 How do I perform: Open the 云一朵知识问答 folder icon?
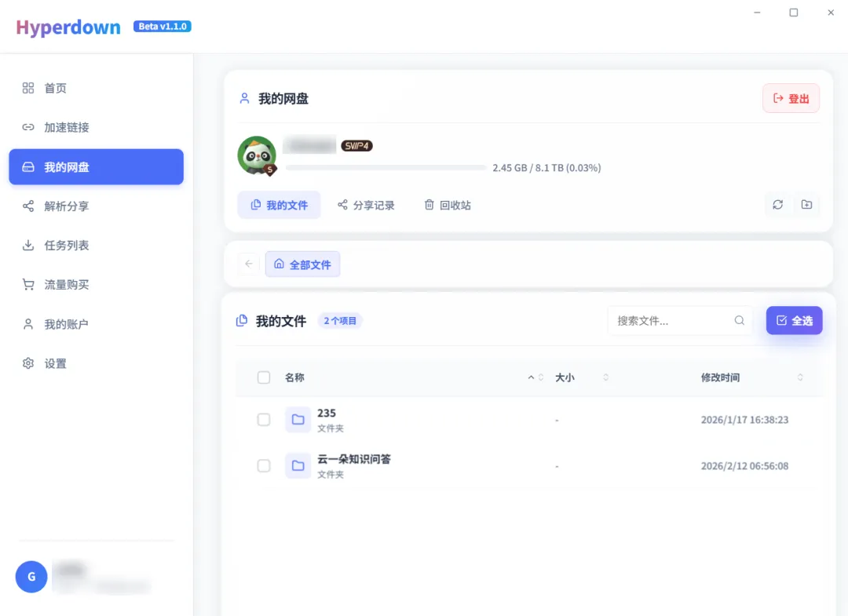click(298, 466)
